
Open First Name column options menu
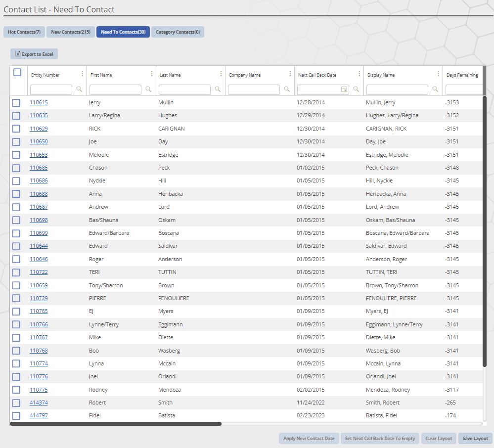[x=152, y=74]
